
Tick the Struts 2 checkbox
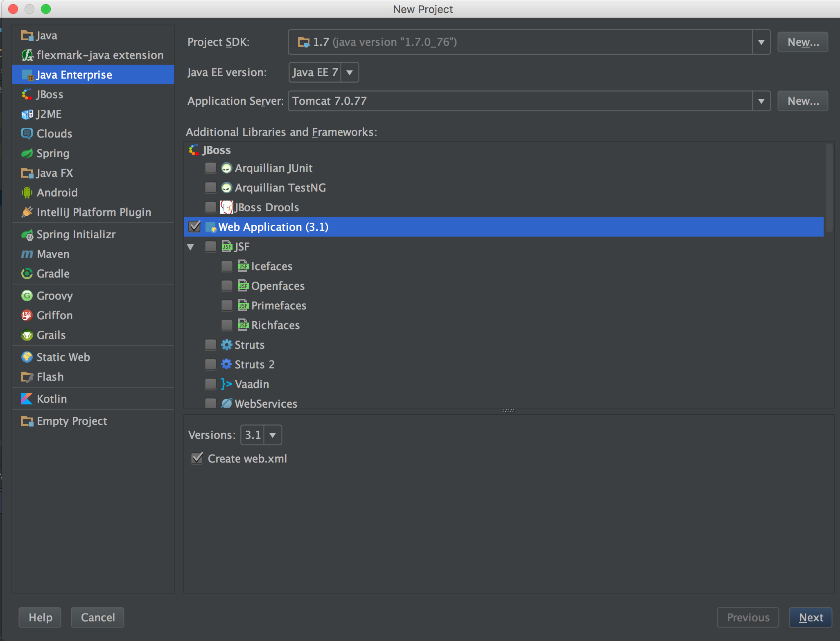[210, 364]
